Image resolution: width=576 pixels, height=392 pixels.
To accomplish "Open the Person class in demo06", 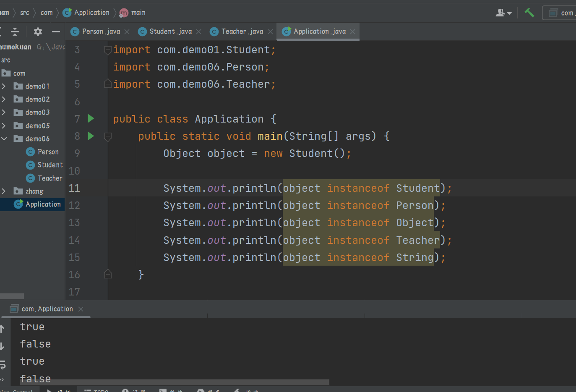I will pos(42,152).
